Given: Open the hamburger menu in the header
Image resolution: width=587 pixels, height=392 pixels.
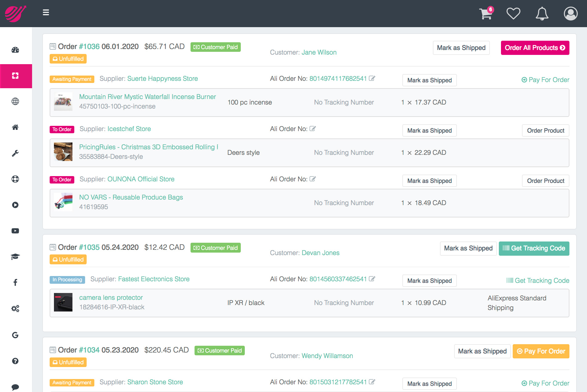Looking at the screenshot, I should pyautogui.click(x=46, y=12).
